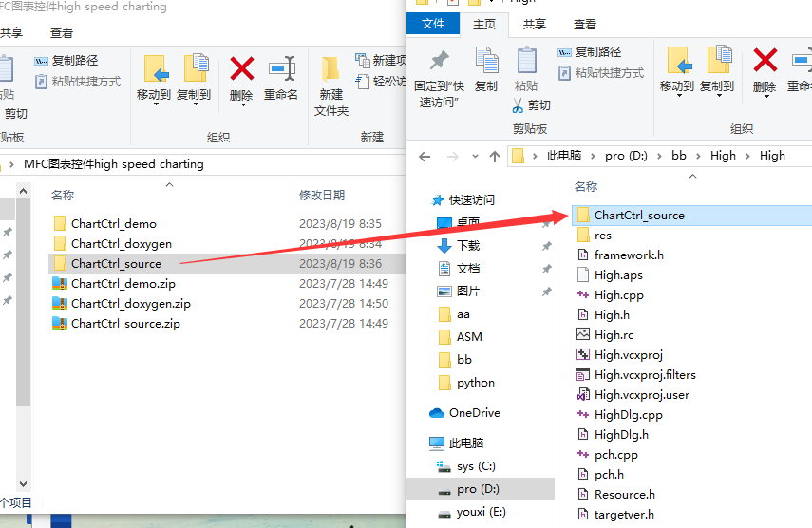
Task: Select ChartCtrl_source folder in right window
Action: (x=691, y=216)
